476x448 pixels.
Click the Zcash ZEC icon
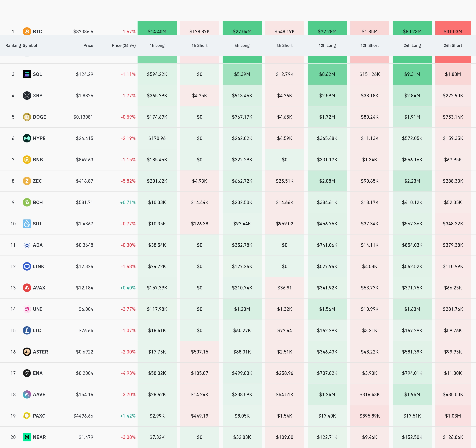pos(27,181)
